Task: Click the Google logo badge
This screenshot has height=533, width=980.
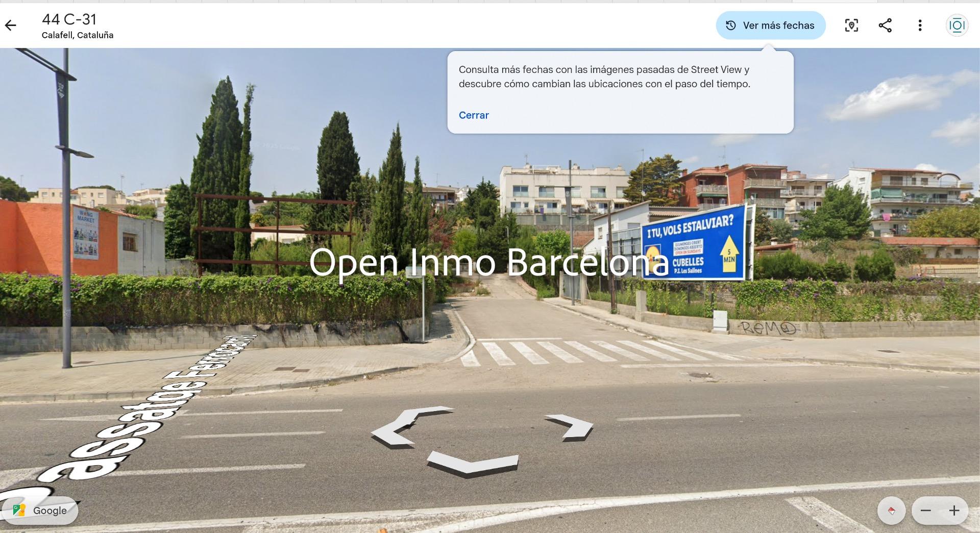Action: click(x=40, y=511)
